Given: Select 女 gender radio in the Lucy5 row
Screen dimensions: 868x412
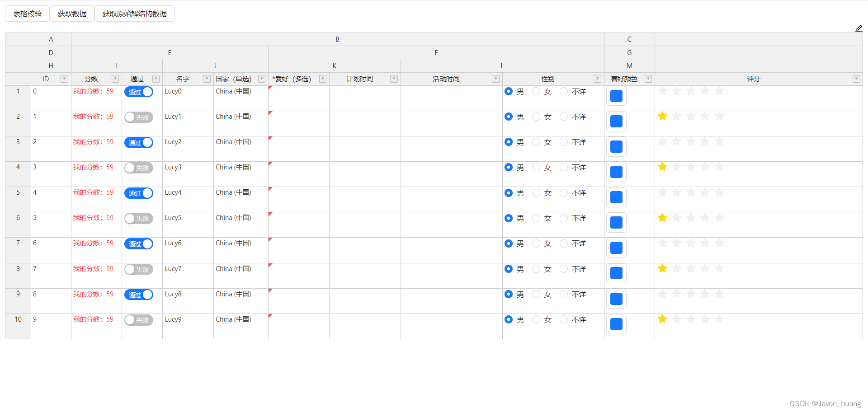Looking at the screenshot, I should point(536,218).
